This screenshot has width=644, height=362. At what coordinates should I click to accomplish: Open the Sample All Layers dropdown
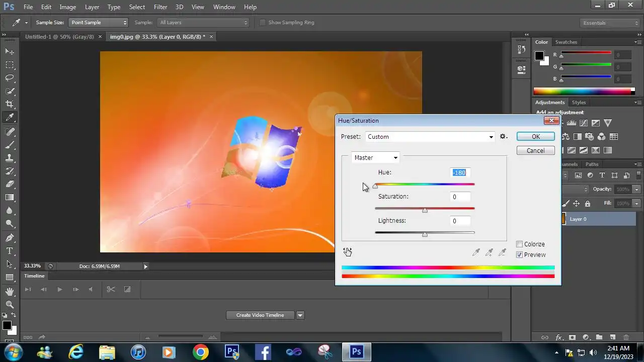203,23
